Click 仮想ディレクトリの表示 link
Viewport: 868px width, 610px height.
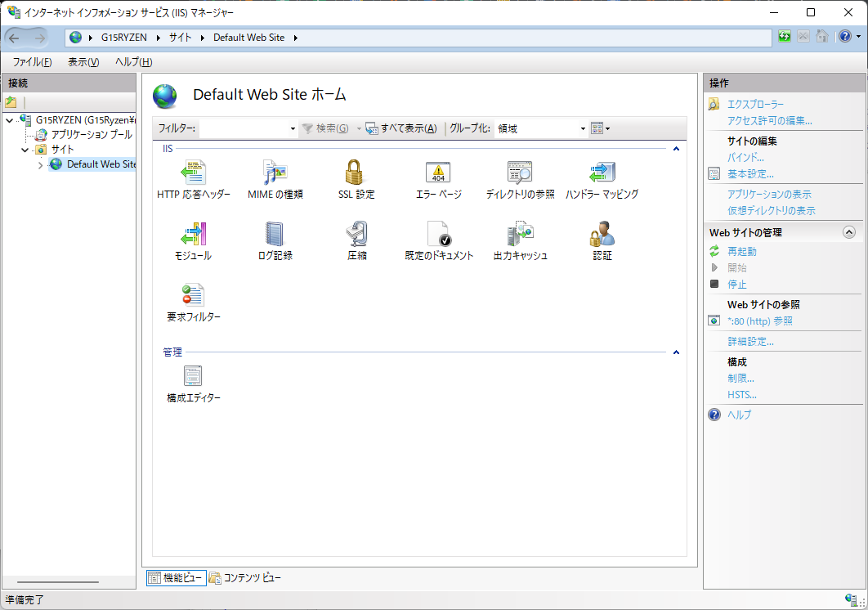[x=771, y=210]
